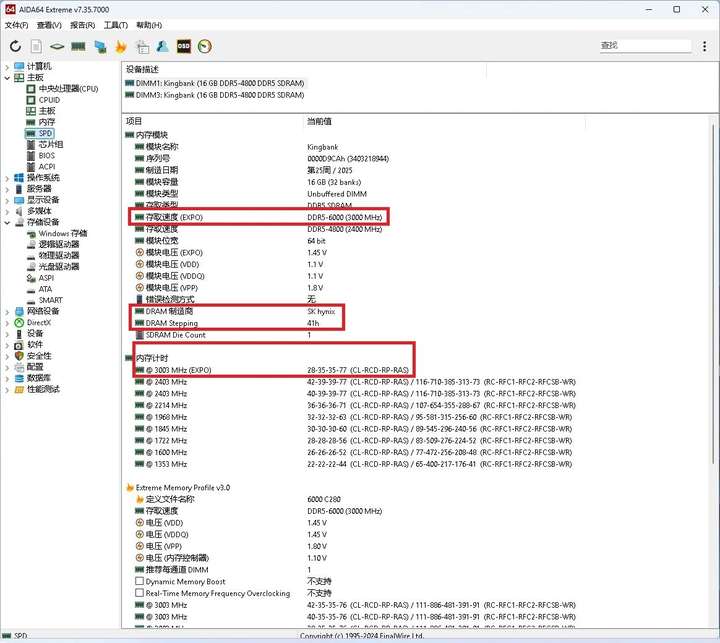The width and height of the screenshot is (720, 643).
Task: Expand the 计算机 tree node
Action: tap(7, 67)
